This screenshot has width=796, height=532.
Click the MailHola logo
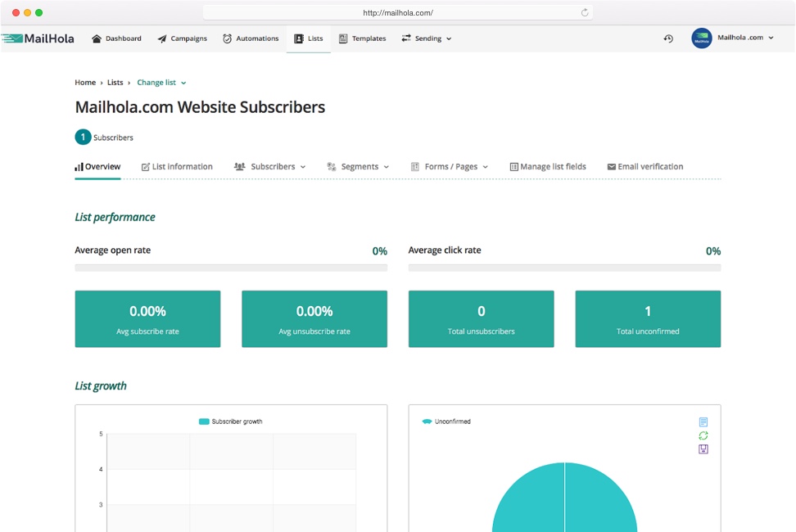(x=38, y=38)
